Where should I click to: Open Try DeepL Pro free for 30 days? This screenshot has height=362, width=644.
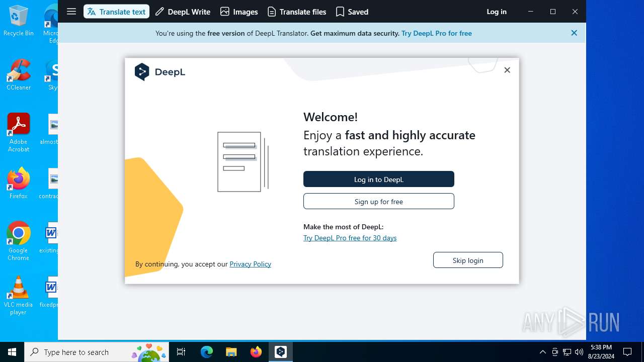click(x=350, y=238)
